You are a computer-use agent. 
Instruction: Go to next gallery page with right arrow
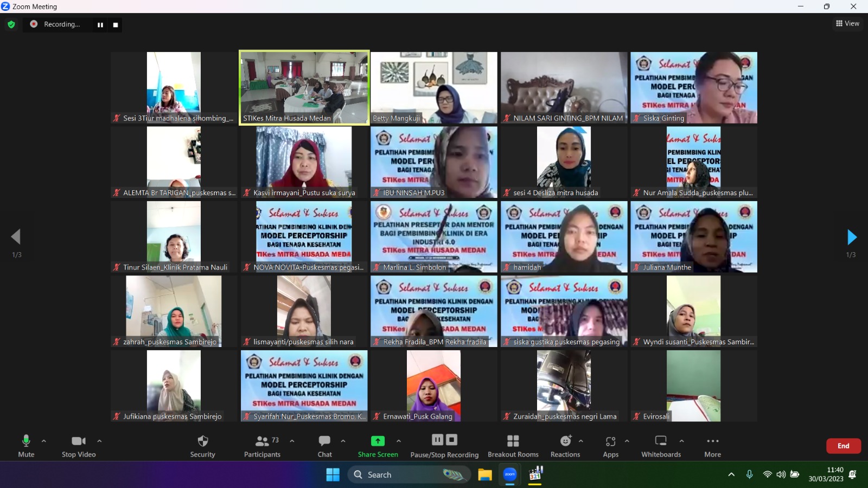click(x=851, y=237)
